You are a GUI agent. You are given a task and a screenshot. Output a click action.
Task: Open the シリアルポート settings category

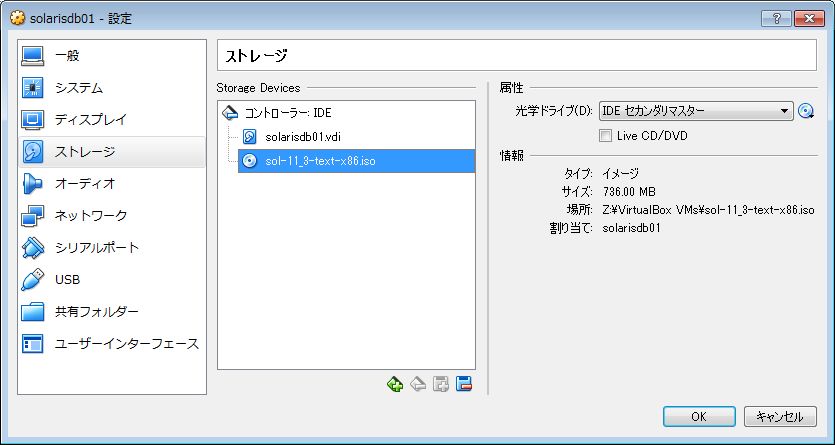click(x=112, y=248)
